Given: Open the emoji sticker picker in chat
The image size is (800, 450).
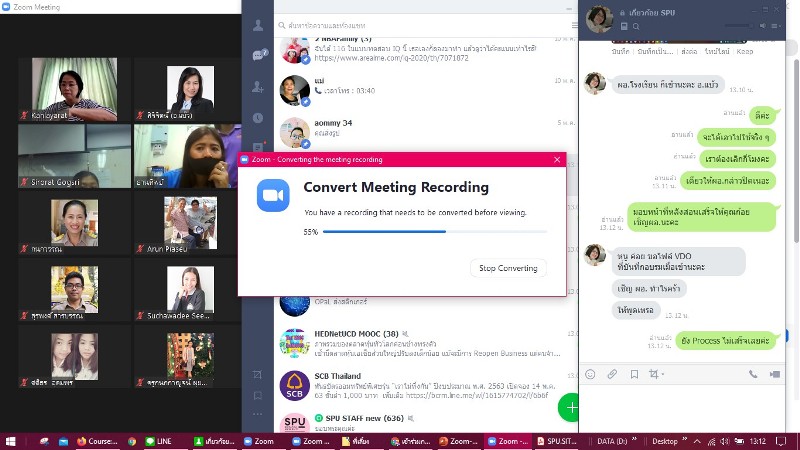Looking at the screenshot, I should 590,374.
